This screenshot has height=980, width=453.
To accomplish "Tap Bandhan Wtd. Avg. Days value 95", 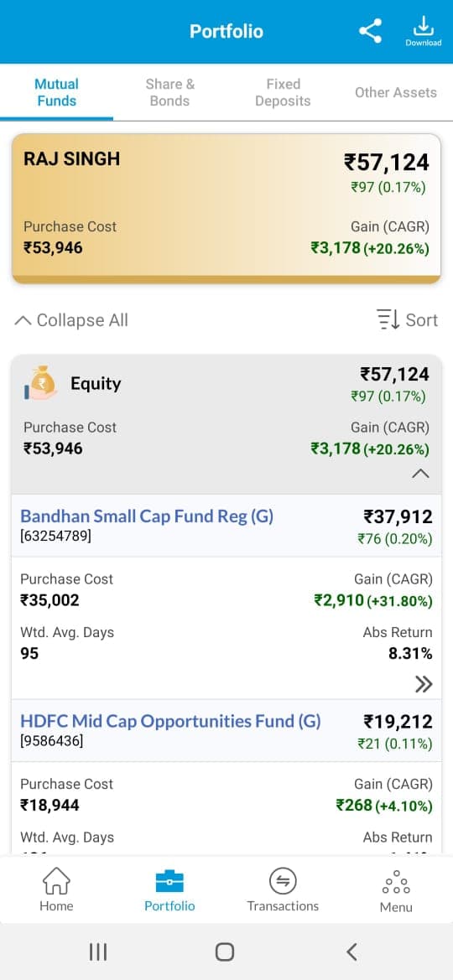I will (29, 654).
